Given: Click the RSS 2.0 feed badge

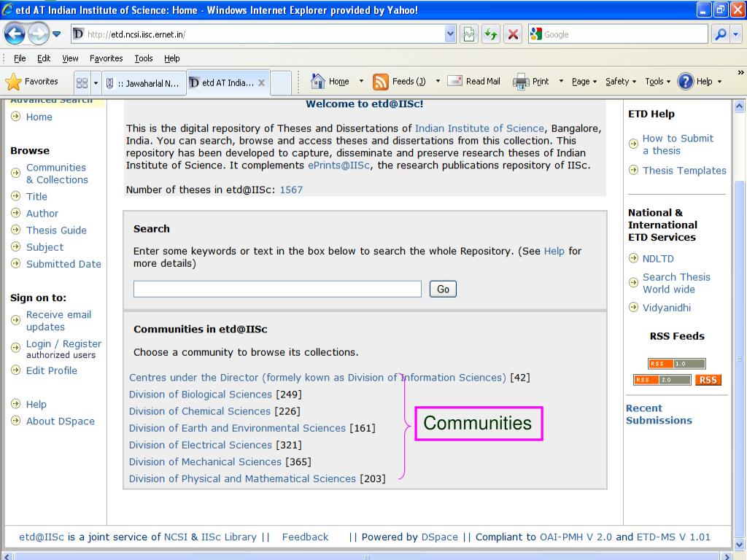Looking at the screenshot, I should coord(662,379).
